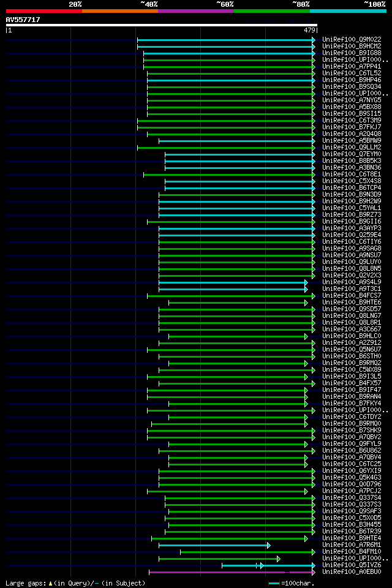Select the UniRef100_Q337S3 label

click(352, 505)
